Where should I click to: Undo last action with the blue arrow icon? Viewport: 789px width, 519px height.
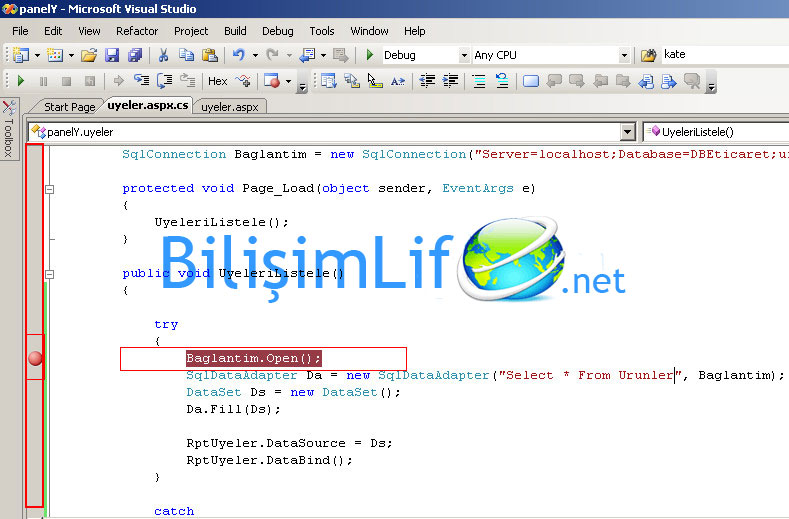(x=239, y=55)
